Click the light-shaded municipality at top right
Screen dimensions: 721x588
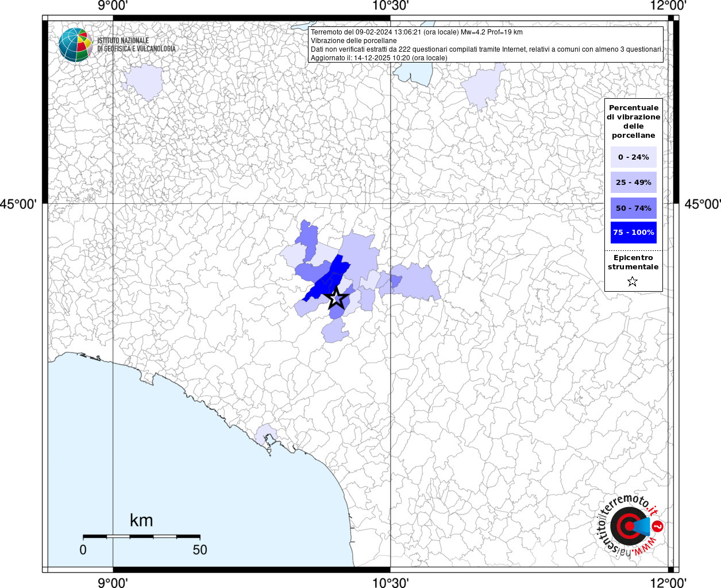[484, 87]
